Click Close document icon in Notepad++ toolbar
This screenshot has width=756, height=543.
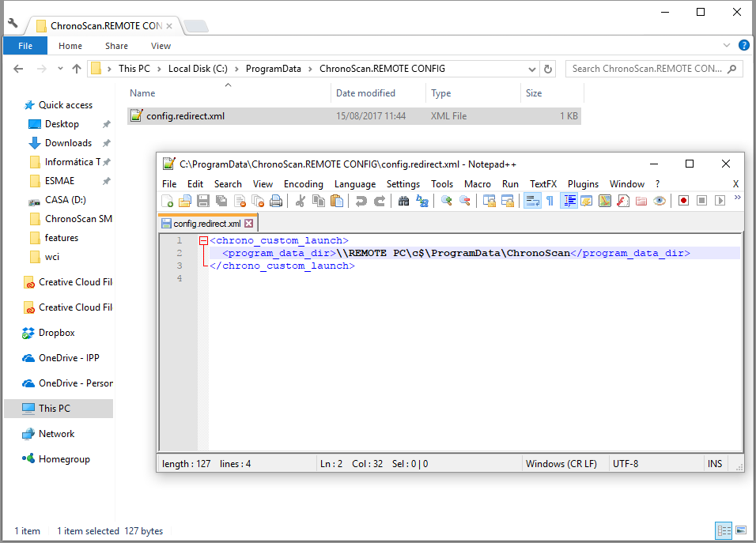[x=240, y=201]
